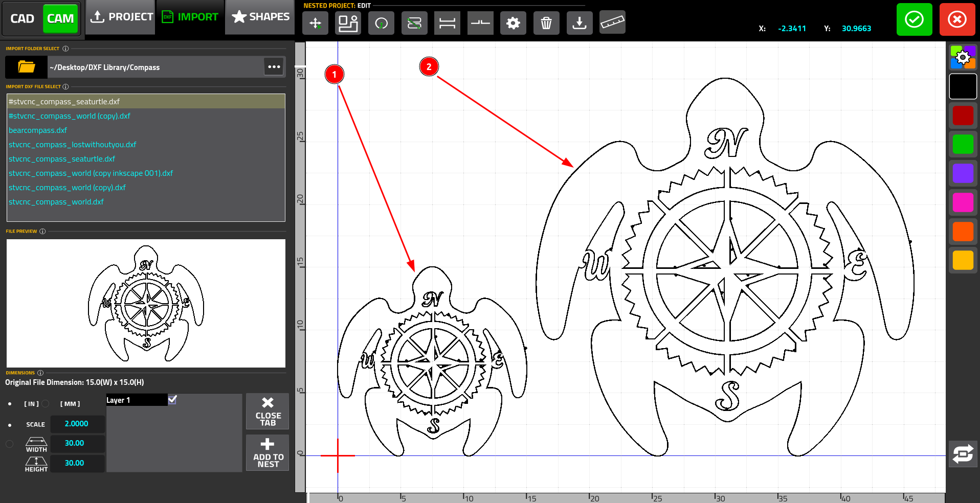Image resolution: width=980 pixels, height=503 pixels.
Task: Switch to the SHAPES tab
Action: (260, 17)
